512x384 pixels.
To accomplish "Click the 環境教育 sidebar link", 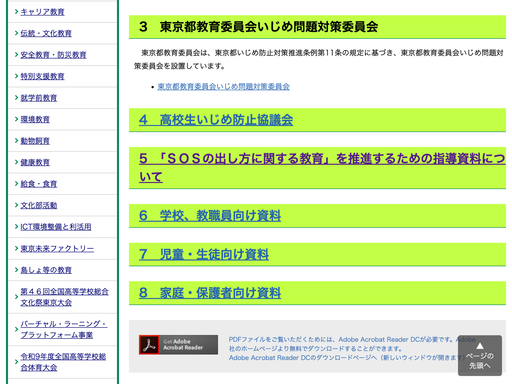I will click(35, 119).
